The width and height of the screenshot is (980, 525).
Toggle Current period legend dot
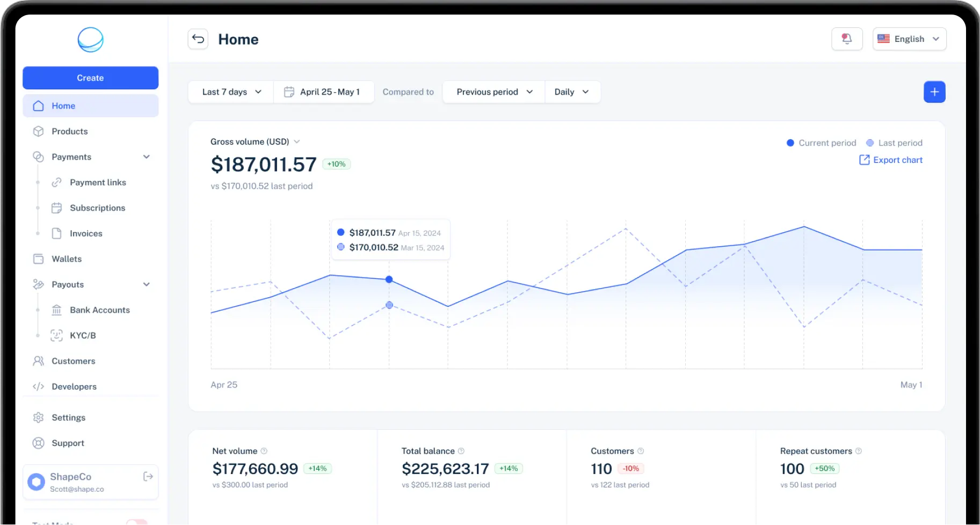click(x=790, y=143)
